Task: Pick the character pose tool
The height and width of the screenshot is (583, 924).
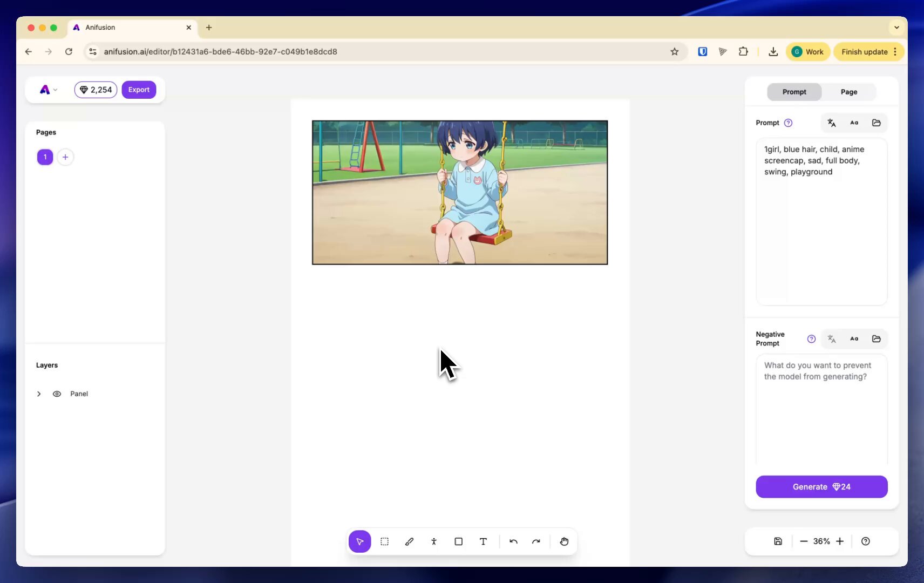Action: (x=434, y=541)
